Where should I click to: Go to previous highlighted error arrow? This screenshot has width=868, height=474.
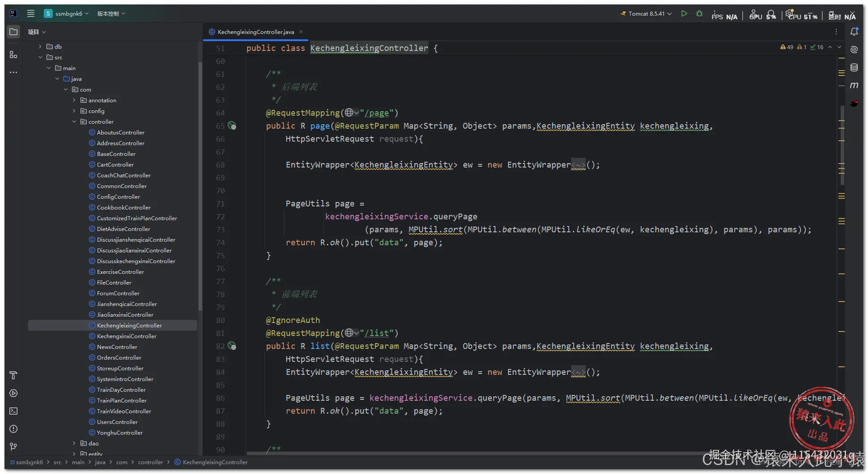(830, 47)
